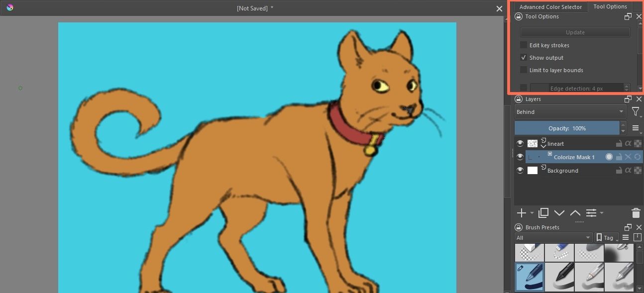
Task: Enable Limit to layer bounds
Action: pyautogui.click(x=524, y=70)
